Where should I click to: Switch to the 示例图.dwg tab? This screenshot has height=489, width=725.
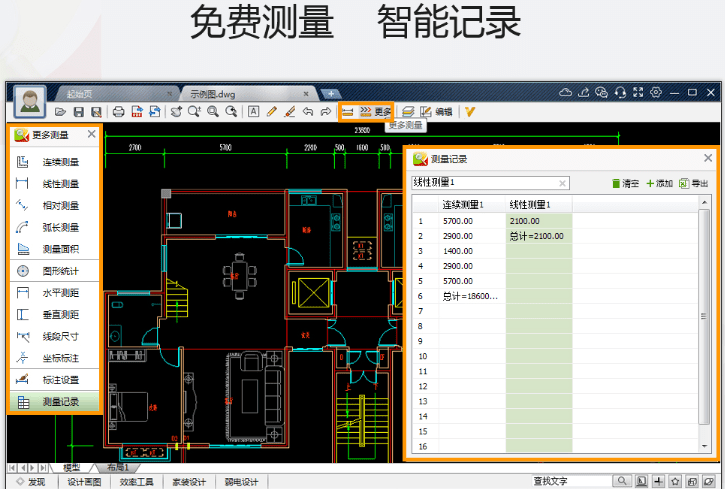248,94
